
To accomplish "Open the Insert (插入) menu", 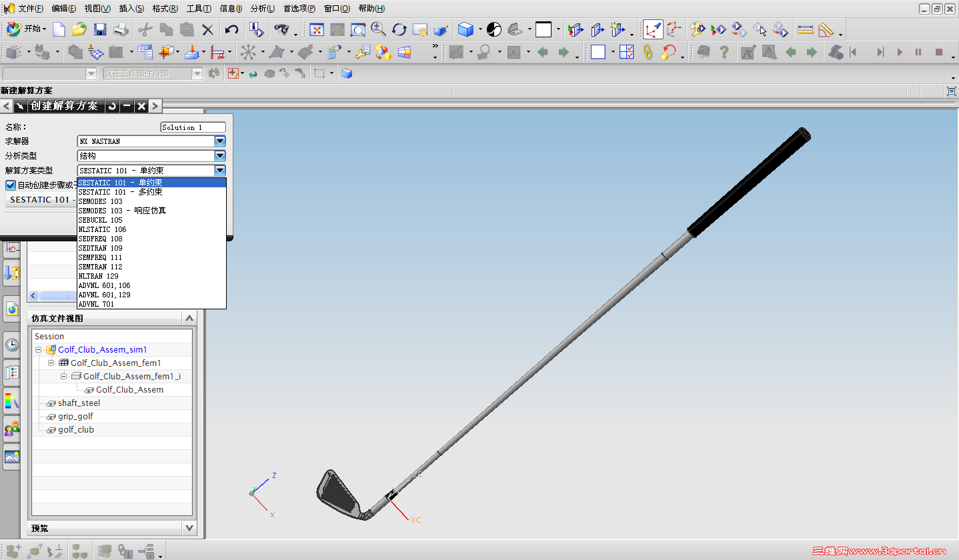I will (131, 9).
